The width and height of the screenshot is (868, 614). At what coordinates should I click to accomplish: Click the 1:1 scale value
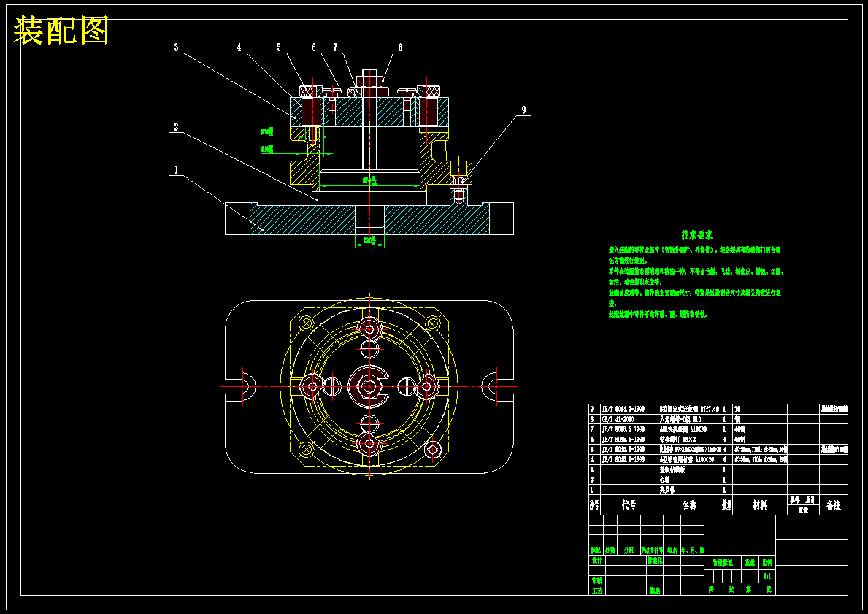click(767, 576)
